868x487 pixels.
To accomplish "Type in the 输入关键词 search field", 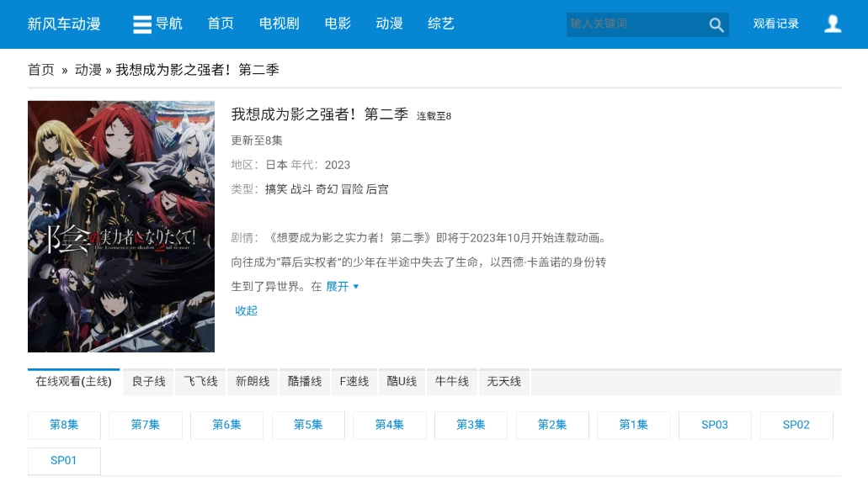I will click(635, 24).
